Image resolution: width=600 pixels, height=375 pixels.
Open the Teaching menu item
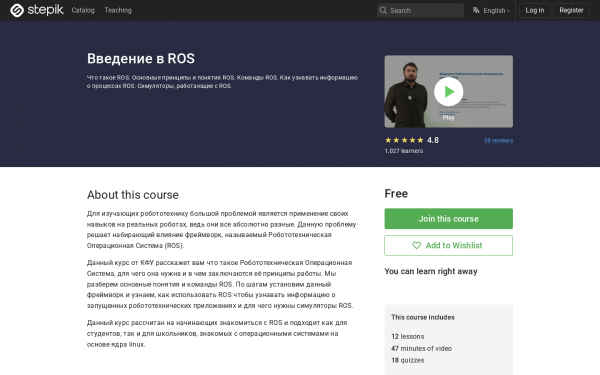coord(118,10)
